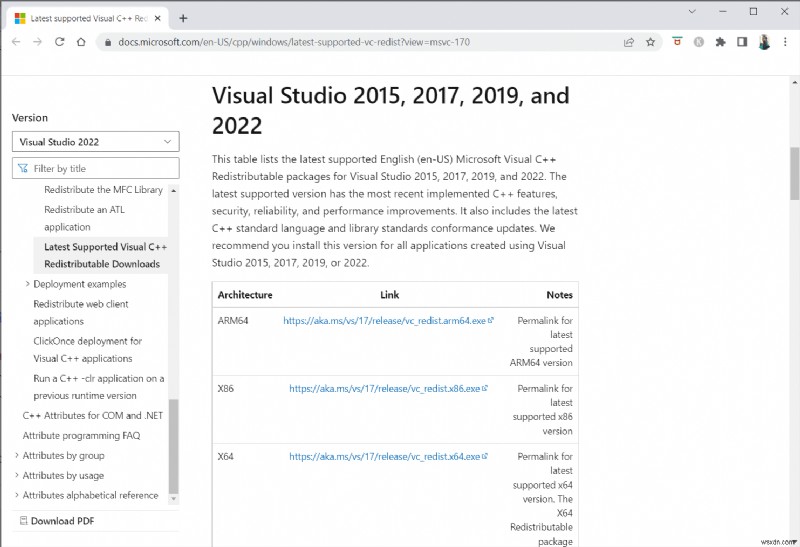Click the share page icon in address bar
Screen dimensions: 800x547
628,42
